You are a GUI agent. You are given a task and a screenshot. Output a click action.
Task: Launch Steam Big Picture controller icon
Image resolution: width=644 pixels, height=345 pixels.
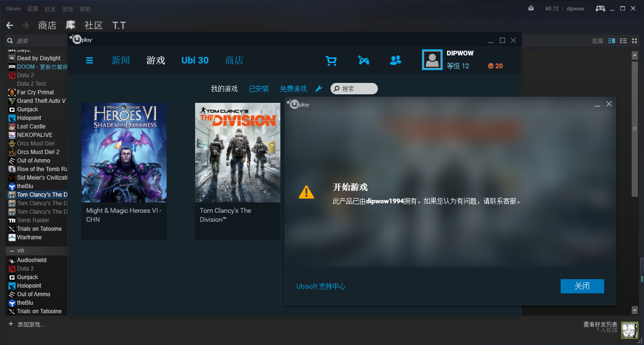pyautogui.click(x=600, y=8)
